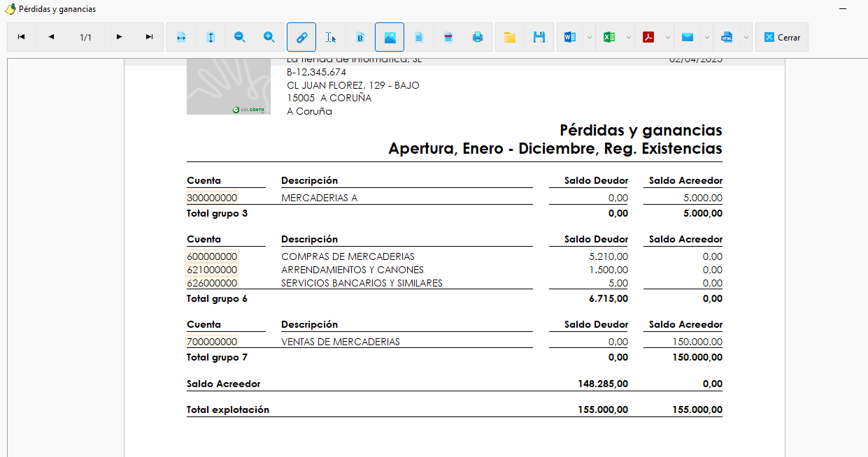Expand the Word export dropdown arrow
Screen dimensions: 868x457
(x=590, y=37)
